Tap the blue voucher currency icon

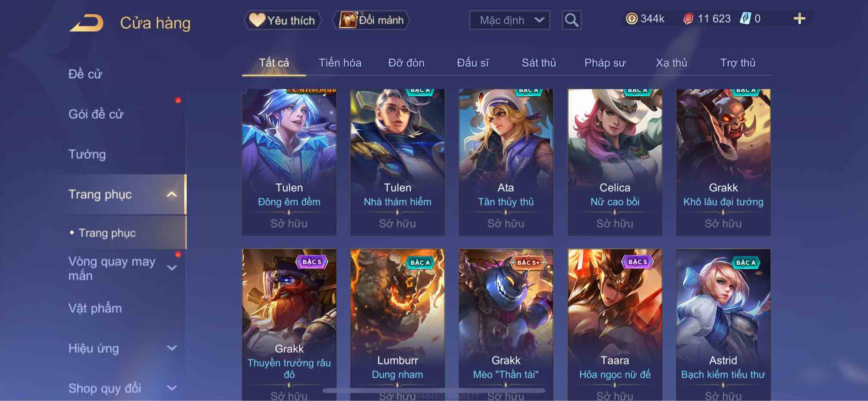pyautogui.click(x=745, y=19)
